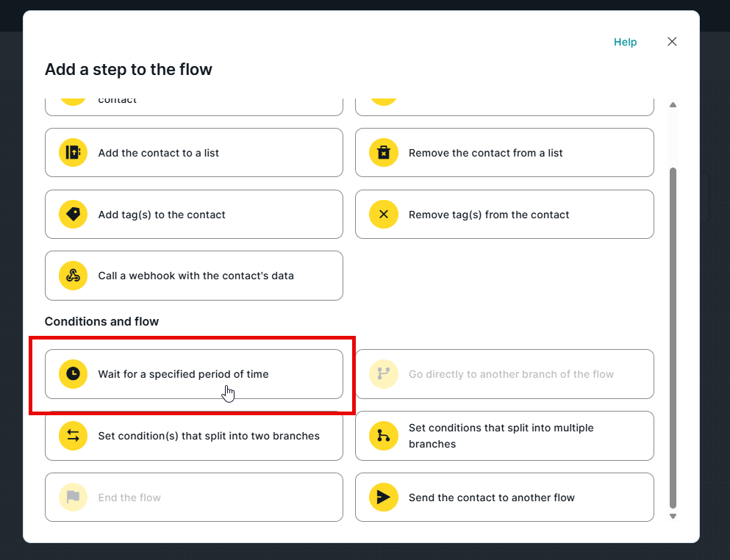Click the scrollbar up arrow

(673, 105)
